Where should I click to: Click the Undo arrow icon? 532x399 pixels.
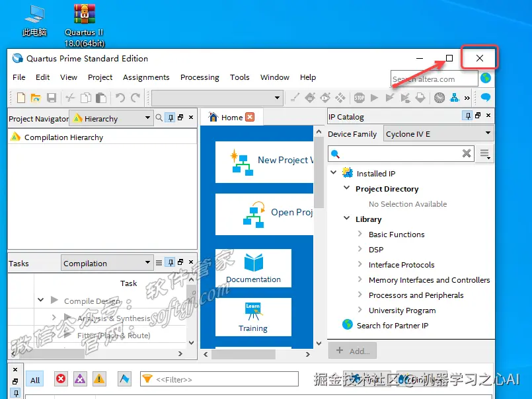(x=120, y=98)
